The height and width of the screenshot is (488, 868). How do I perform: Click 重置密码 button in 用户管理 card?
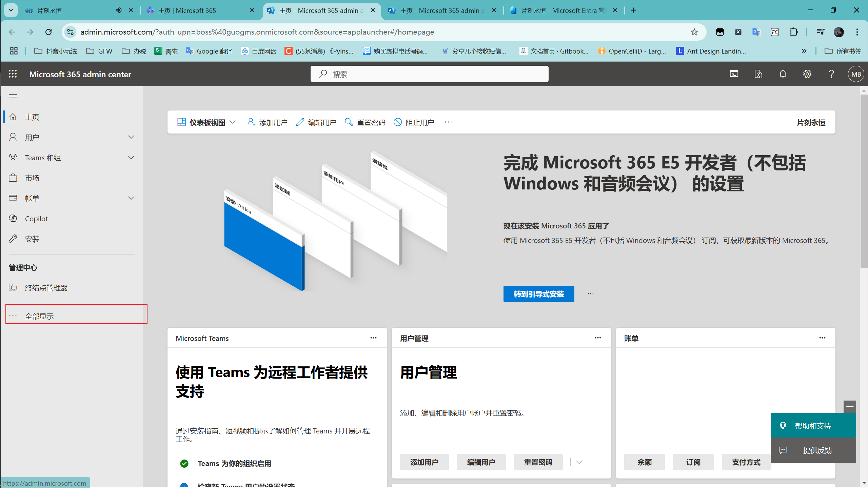pyautogui.click(x=538, y=462)
